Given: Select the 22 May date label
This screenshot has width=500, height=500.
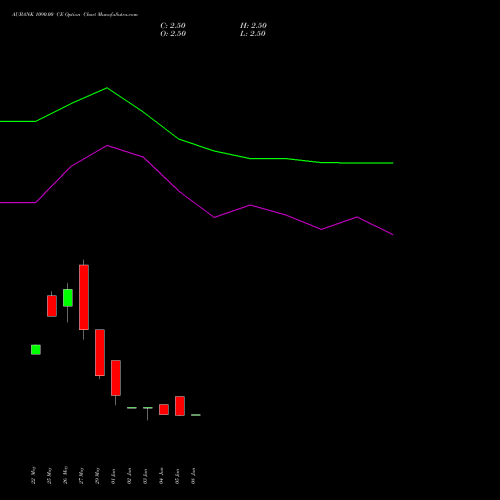Looking at the screenshot, I should point(33,476).
